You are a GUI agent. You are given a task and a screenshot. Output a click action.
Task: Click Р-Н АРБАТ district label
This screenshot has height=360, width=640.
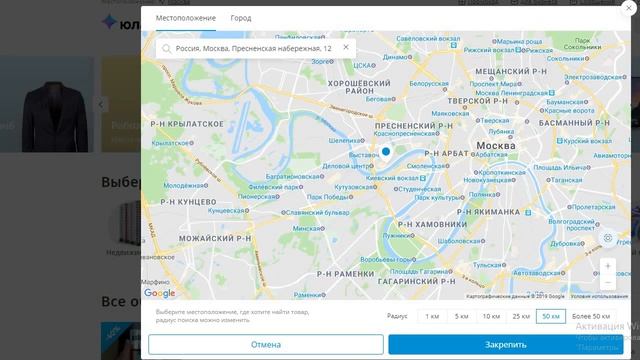(x=447, y=153)
